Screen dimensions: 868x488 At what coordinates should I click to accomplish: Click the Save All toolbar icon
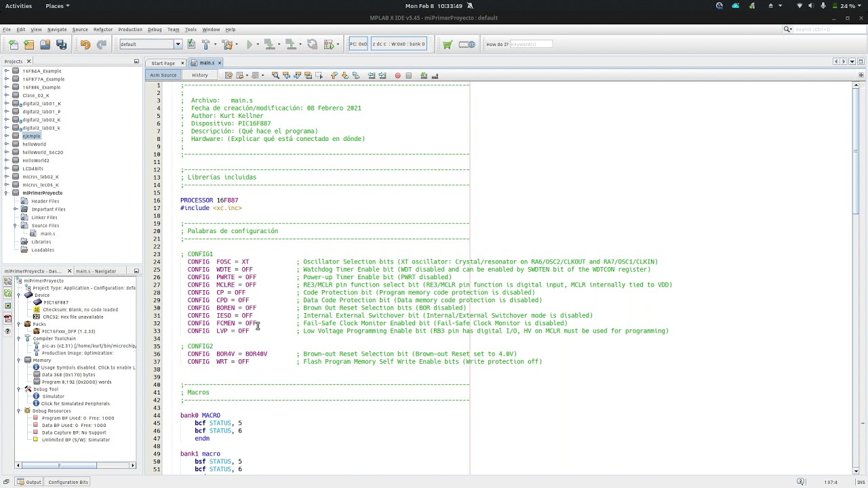pos(61,45)
